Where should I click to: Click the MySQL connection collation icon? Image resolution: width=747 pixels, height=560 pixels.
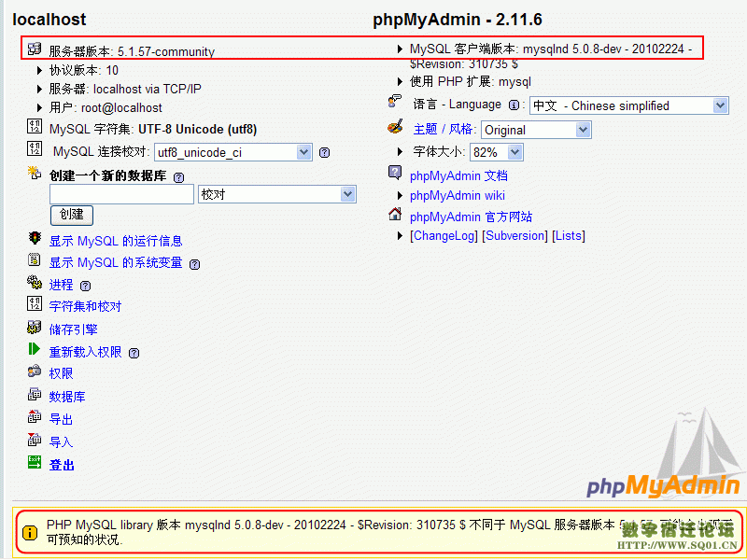(35, 148)
